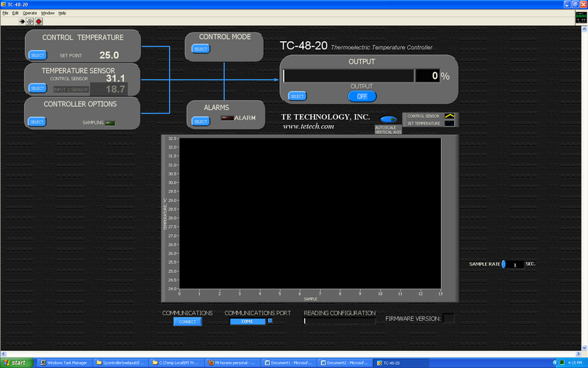588x368 pixels.
Task: Open the Help menu
Action: click(62, 13)
